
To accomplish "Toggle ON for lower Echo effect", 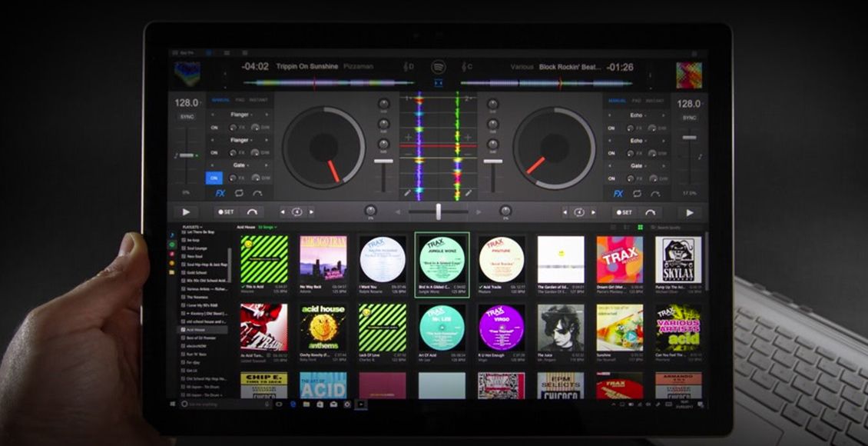I will pyautogui.click(x=611, y=153).
